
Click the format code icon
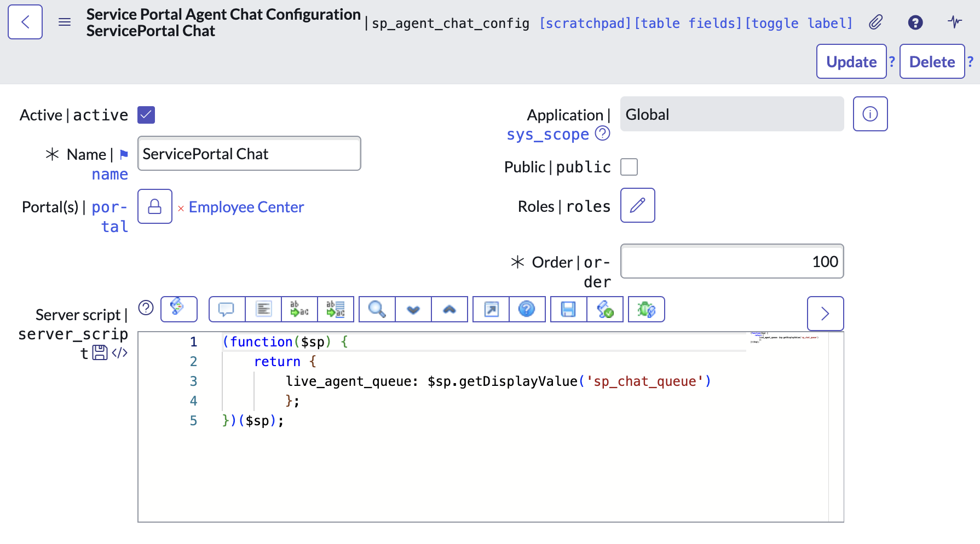(x=263, y=310)
